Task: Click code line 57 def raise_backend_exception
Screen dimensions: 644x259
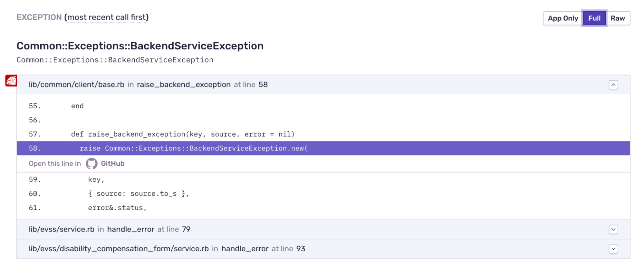Action: 323,134
